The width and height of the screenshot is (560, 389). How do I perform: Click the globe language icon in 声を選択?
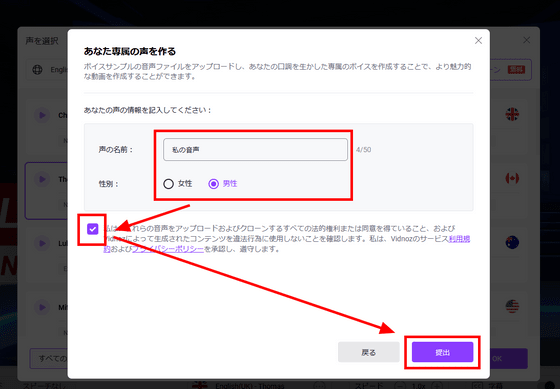37,69
